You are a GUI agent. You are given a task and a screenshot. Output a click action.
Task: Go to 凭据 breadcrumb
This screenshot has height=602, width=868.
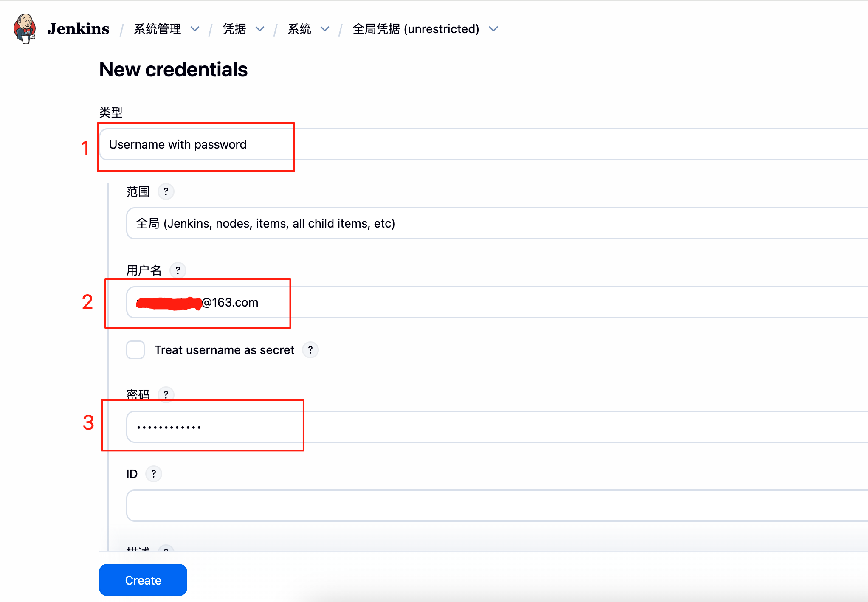(x=234, y=29)
